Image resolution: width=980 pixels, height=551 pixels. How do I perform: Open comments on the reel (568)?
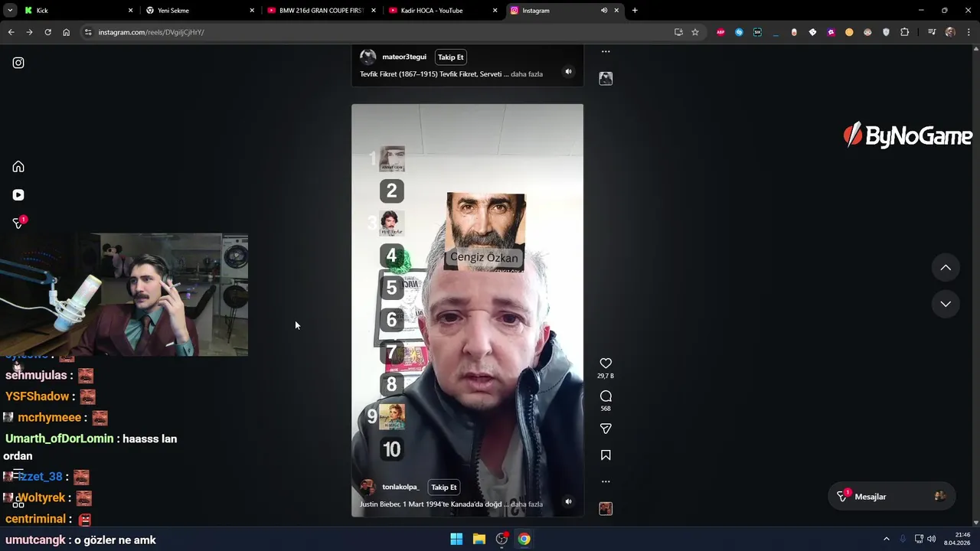coord(606,396)
